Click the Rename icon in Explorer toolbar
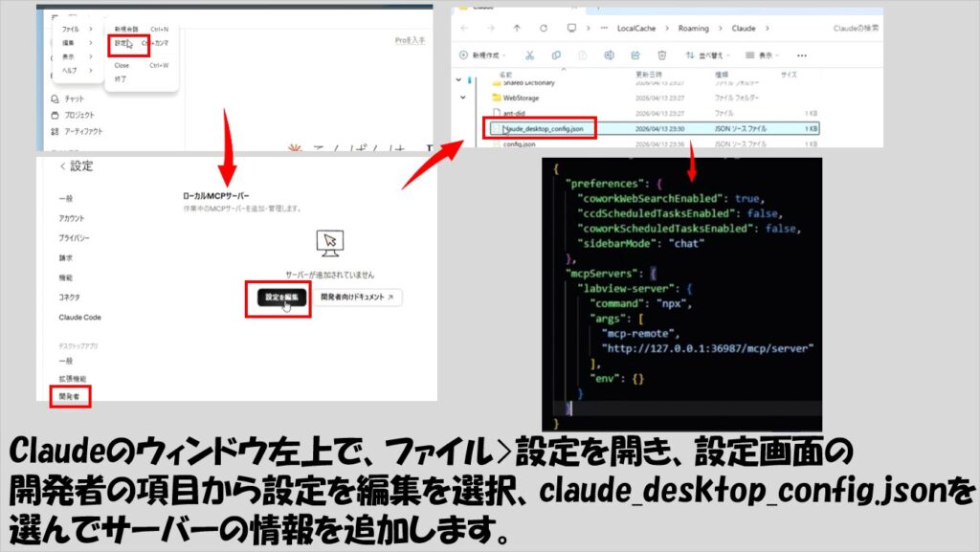The width and height of the screenshot is (980, 552). click(609, 55)
